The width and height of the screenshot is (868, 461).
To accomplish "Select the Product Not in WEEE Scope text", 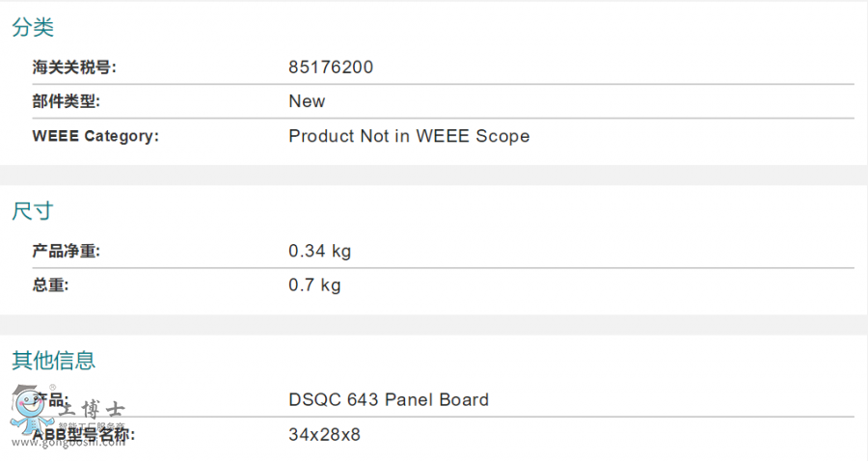I will 409,136.
